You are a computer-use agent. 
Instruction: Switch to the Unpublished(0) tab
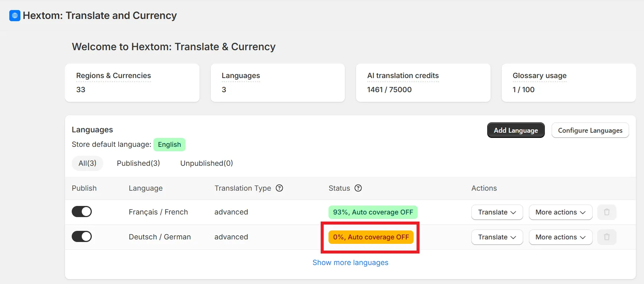click(207, 163)
